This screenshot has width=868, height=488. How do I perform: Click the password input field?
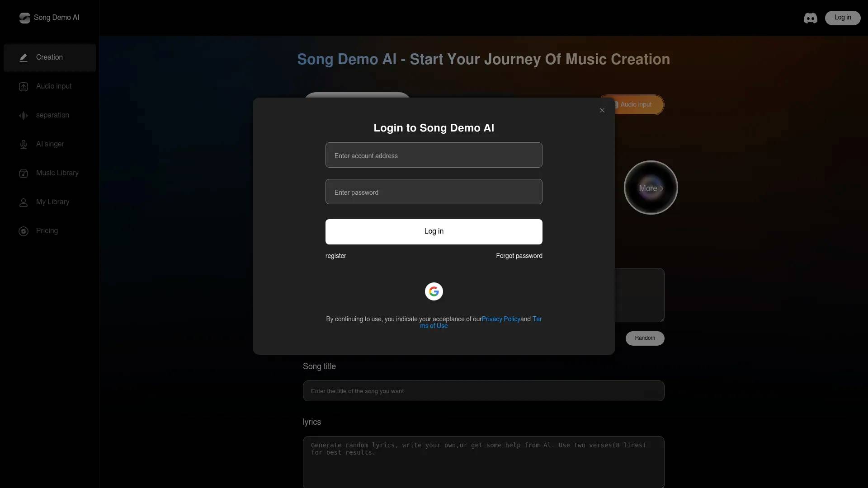[434, 191]
